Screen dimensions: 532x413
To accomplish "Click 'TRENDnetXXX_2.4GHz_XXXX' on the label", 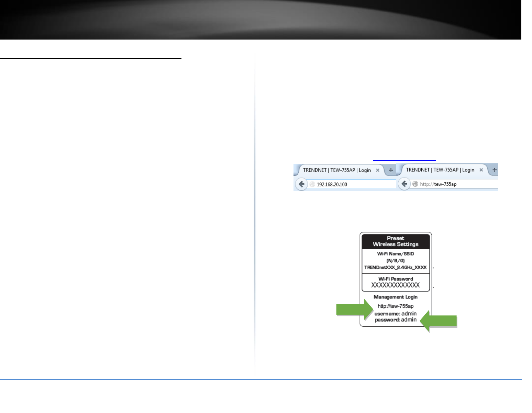I will (396, 267).
